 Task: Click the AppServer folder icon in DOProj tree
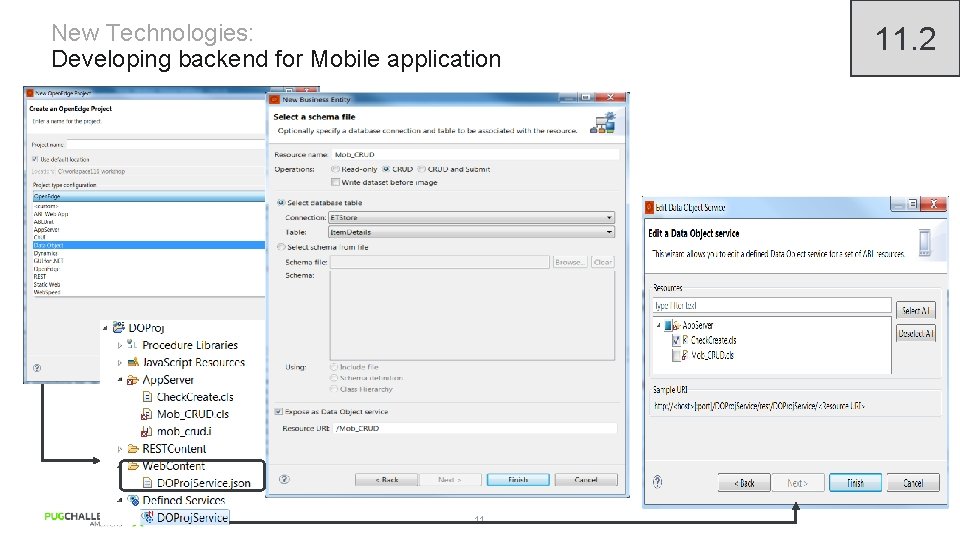[132, 380]
